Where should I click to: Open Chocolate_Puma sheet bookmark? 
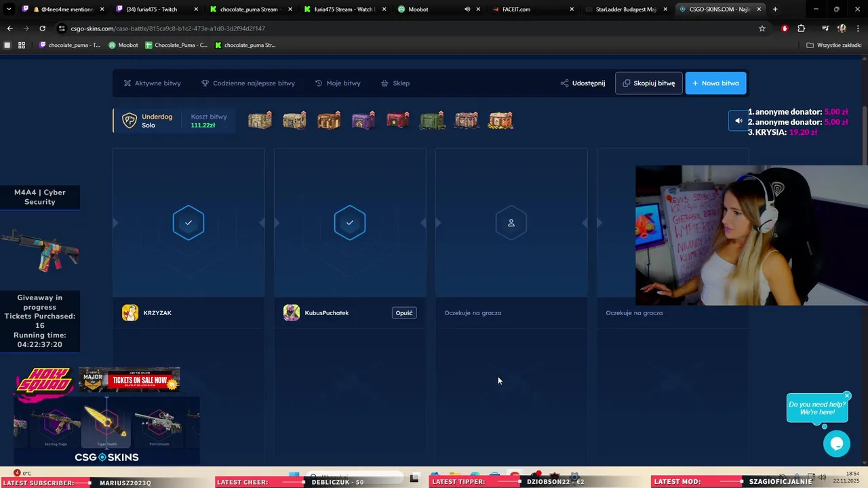click(176, 45)
